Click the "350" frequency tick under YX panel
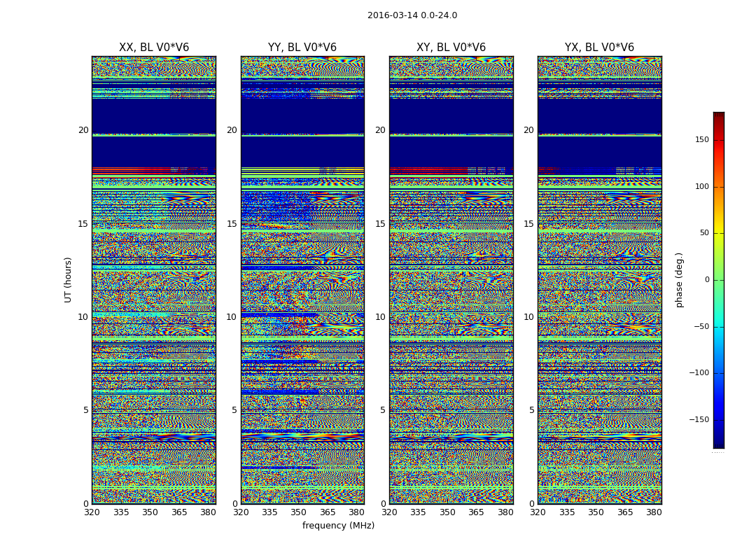Viewport: 735px width, 560px height. point(596,512)
